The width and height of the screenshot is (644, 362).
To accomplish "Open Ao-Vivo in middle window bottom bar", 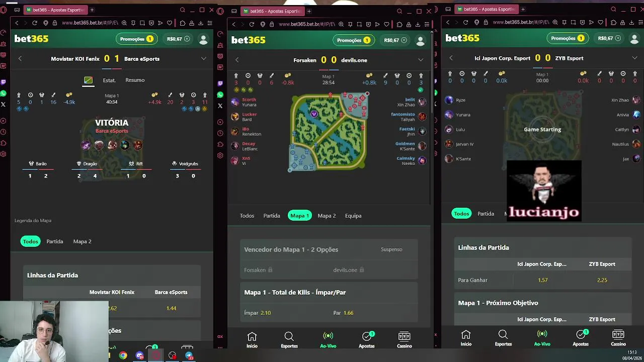I will point(328,340).
